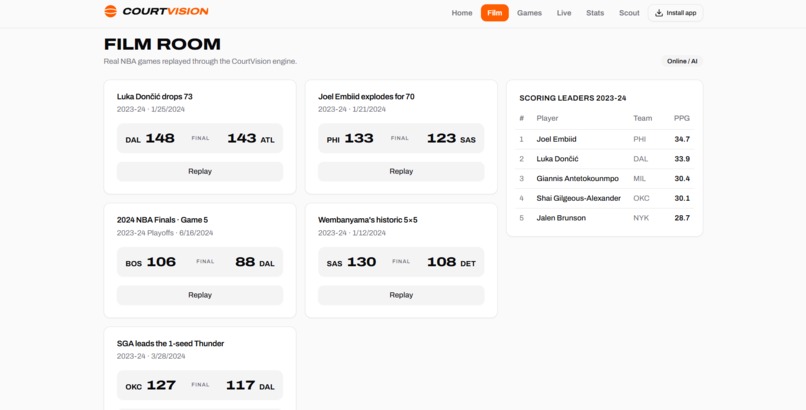Open the Games nav item
This screenshot has height=410, width=806.
coord(529,13)
